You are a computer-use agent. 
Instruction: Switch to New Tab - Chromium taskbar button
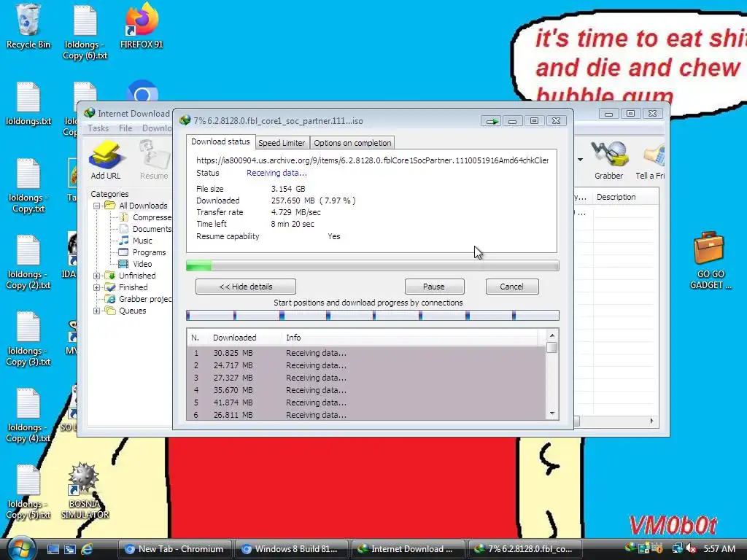174,549
